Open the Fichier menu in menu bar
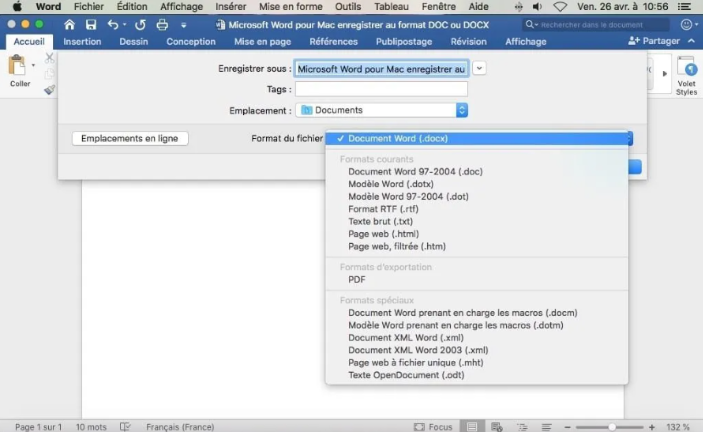The height and width of the screenshot is (432, 703). coord(88,6)
